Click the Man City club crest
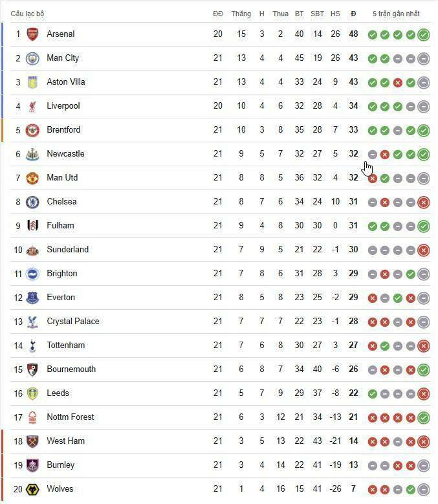Viewport: 438px width, 504px height. (x=32, y=58)
